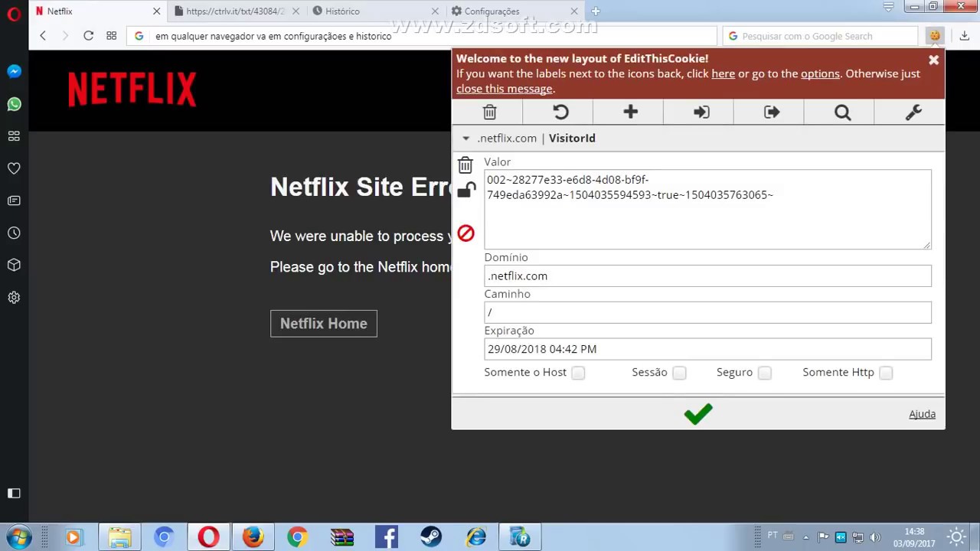Open extensions cube in Opera sidebar
This screenshot has height=551, width=980.
[x=14, y=265]
